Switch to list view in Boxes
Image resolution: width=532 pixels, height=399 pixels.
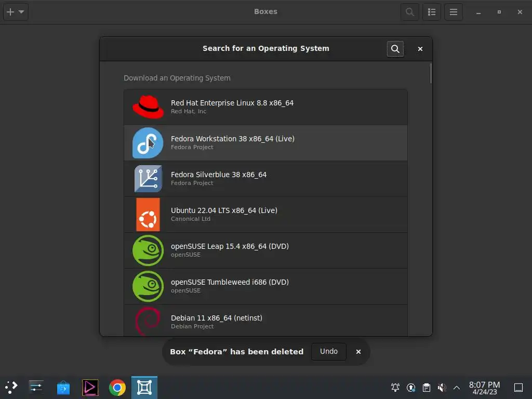432,12
